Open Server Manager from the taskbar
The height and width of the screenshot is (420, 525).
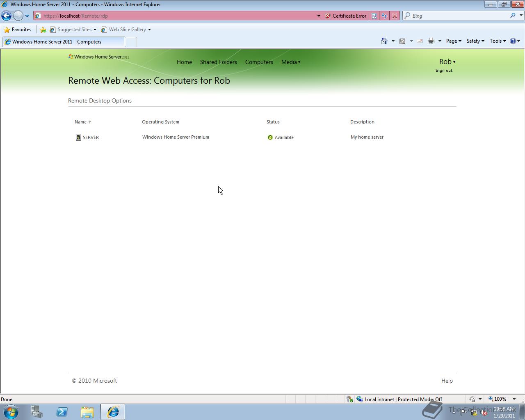click(37, 412)
